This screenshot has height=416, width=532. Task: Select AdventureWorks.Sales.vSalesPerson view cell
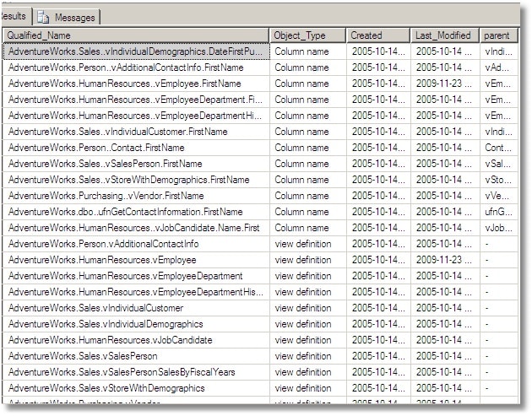coord(136,356)
